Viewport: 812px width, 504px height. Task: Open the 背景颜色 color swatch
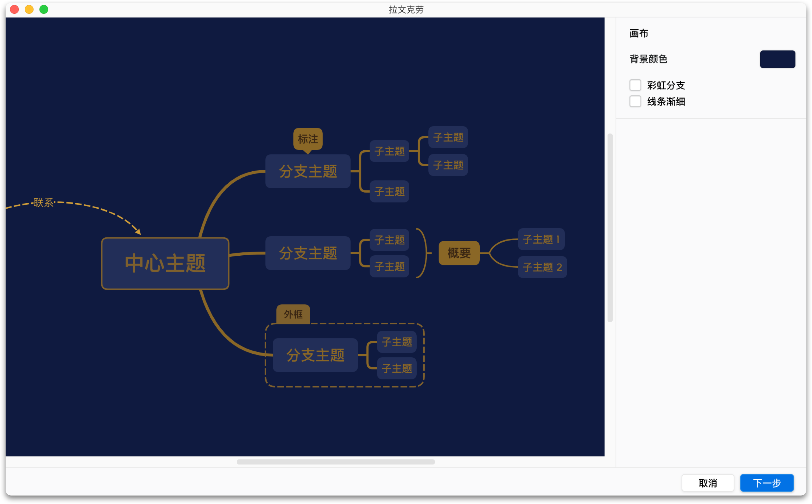point(777,59)
